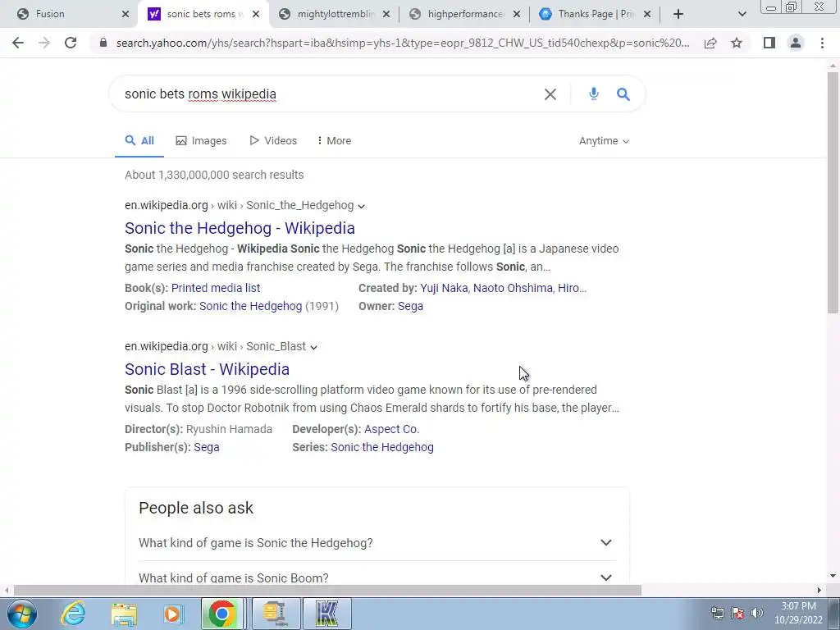
Task: Close the mightylottremblin tab
Action: [x=387, y=14]
